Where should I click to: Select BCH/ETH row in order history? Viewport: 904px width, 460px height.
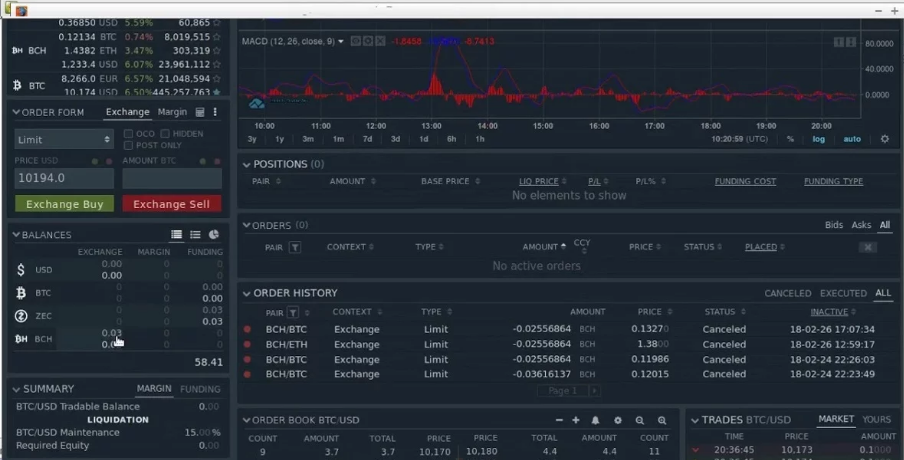click(x=568, y=344)
